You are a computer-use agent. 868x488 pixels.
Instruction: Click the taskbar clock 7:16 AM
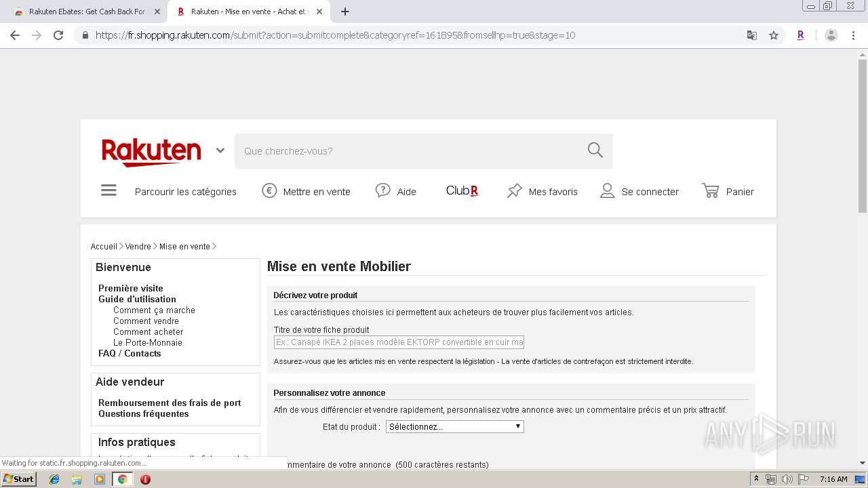pyautogui.click(x=833, y=479)
